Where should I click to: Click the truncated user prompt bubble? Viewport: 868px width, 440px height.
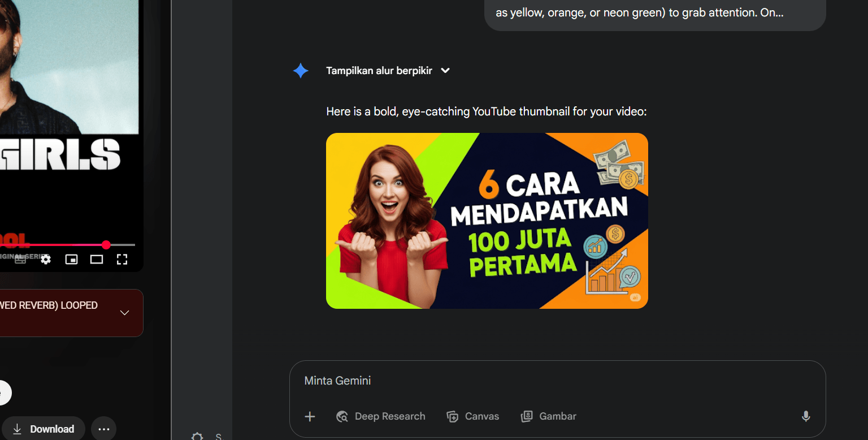click(655, 15)
